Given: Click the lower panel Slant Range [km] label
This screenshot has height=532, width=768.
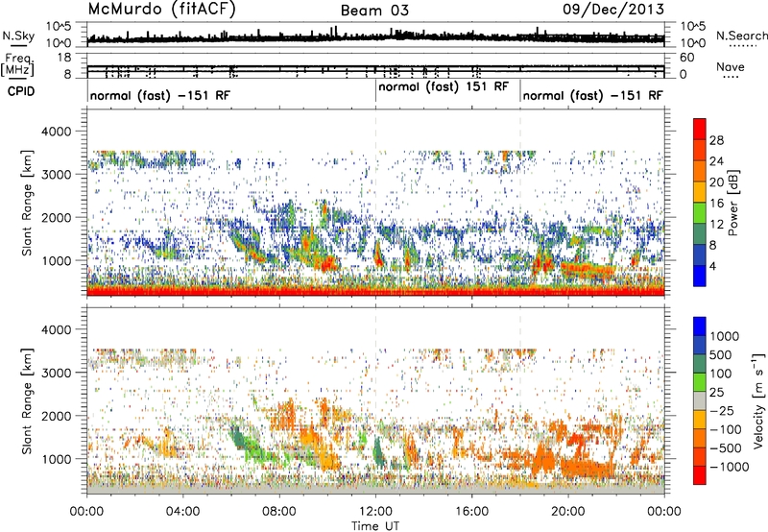Looking at the screenshot, I should 27,401.
